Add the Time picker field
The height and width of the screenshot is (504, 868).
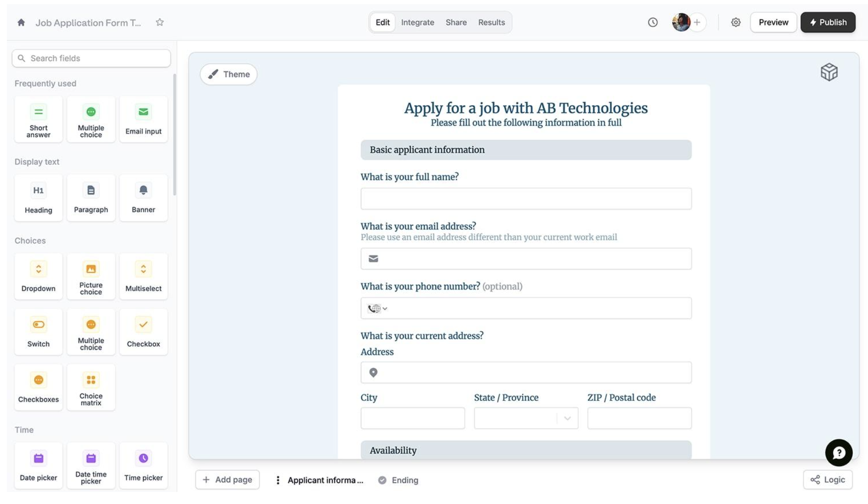143,466
